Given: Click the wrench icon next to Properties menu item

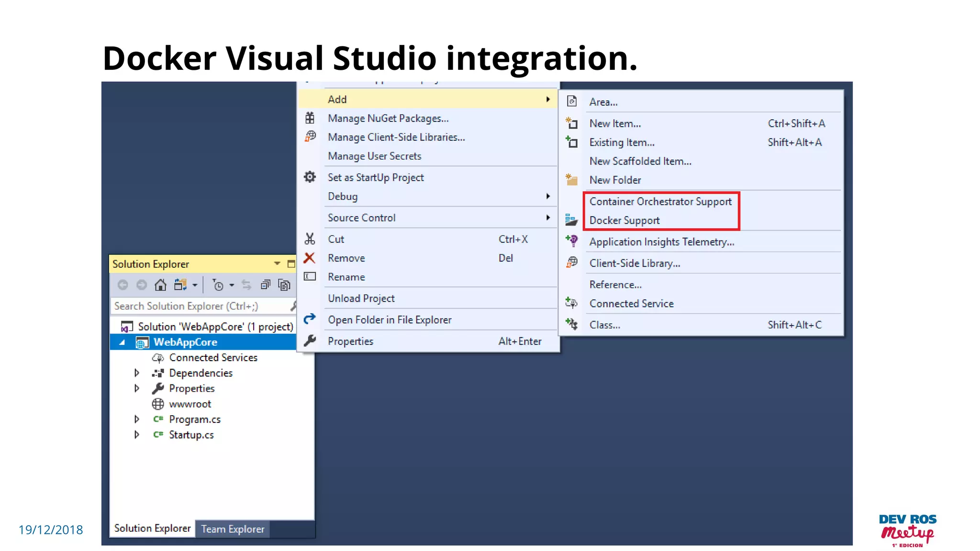Looking at the screenshot, I should tap(310, 341).
